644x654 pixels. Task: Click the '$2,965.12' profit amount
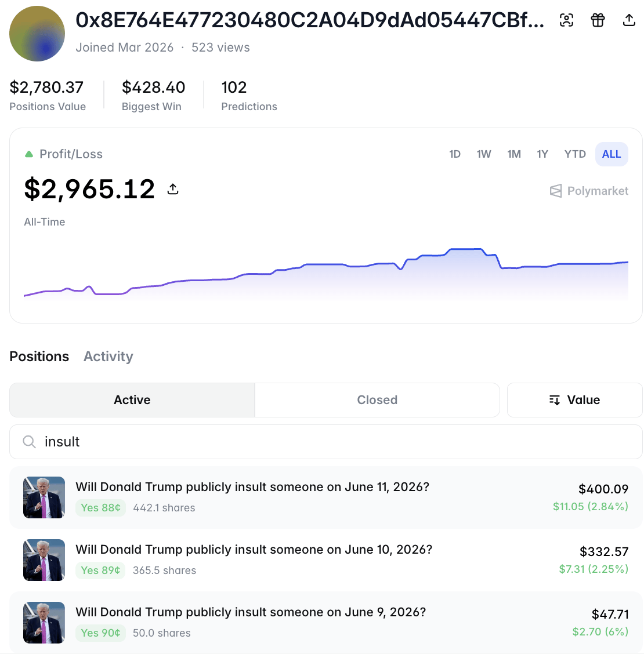(89, 189)
